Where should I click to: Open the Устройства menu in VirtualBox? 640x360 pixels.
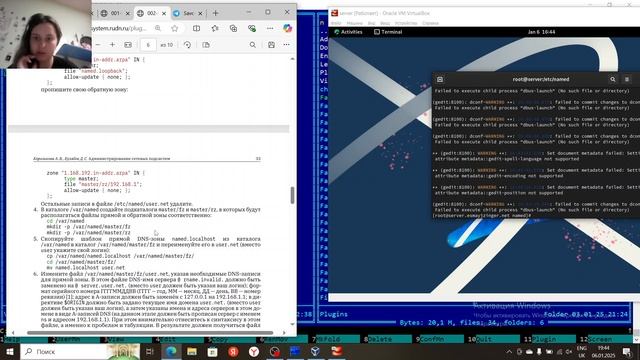(x=406, y=23)
